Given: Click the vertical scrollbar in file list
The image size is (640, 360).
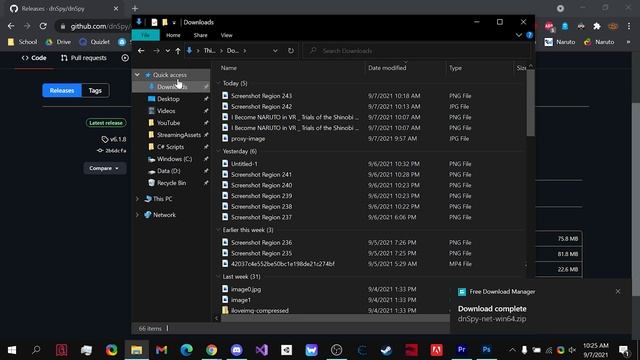Looking at the screenshot, I should [x=530, y=103].
